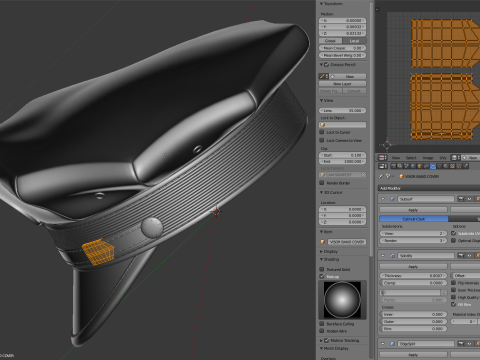This screenshot has width=480, height=360.
Task: Enable Lock Camera to View checkbox
Action: click(x=322, y=140)
